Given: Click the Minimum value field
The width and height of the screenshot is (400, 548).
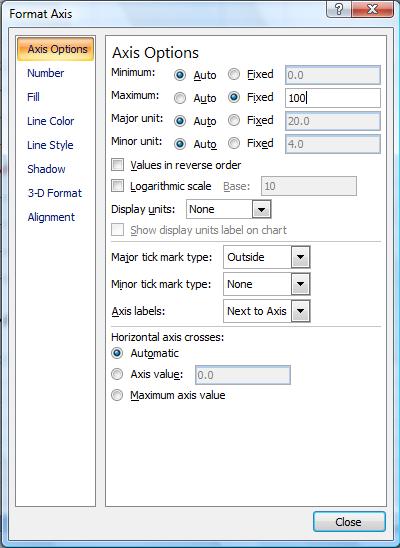Looking at the screenshot, I should pos(333,75).
